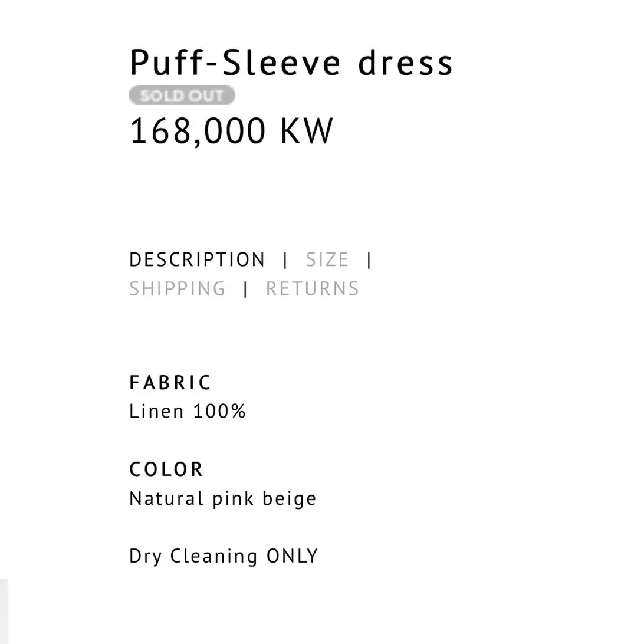Image resolution: width=644 pixels, height=644 pixels.
Task: Click the divider between SHIPPING and RETURNS
Action: click(x=245, y=289)
